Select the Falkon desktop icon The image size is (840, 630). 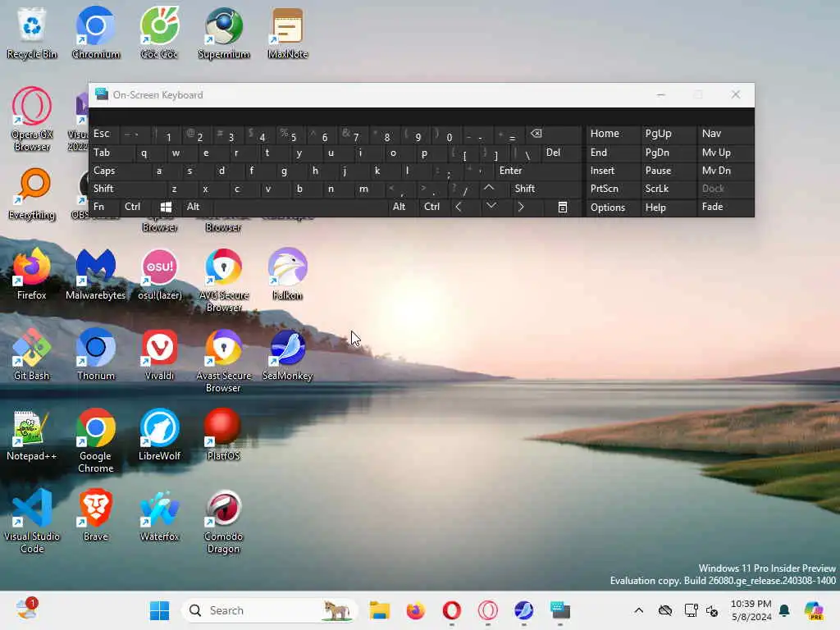(288, 274)
